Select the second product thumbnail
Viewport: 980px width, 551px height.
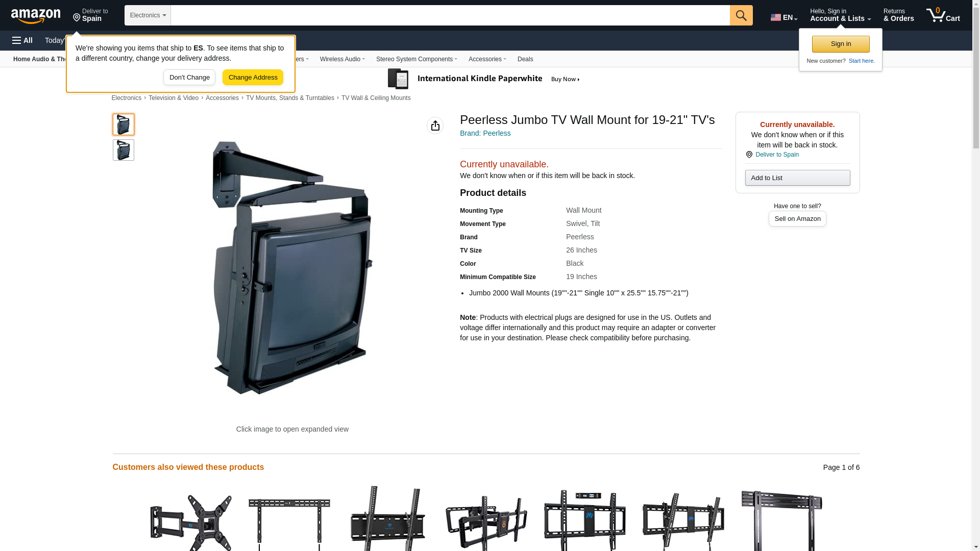pyautogui.click(x=124, y=150)
